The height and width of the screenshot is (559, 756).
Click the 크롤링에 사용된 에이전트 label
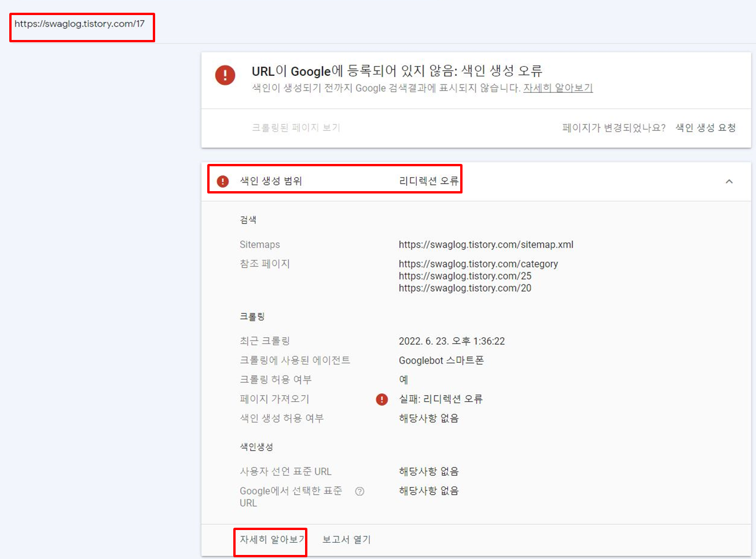(x=295, y=360)
